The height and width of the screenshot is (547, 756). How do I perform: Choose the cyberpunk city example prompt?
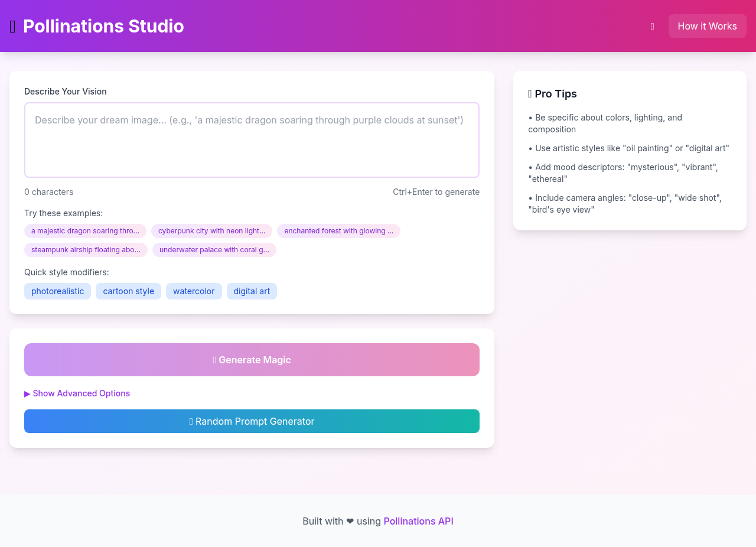(211, 231)
